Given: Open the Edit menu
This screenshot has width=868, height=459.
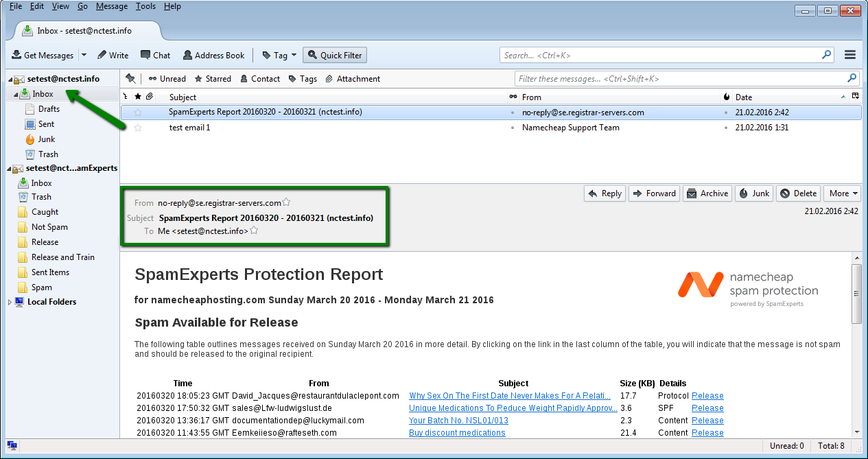Looking at the screenshot, I should tap(37, 6).
